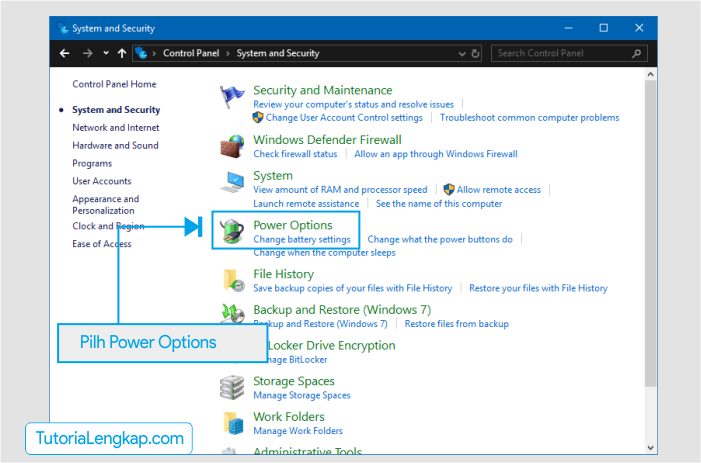Click Change what the power buttons do
Image resolution: width=701 pixels, height=463 pixels.
pyautogui.click(x=440, y=240)
